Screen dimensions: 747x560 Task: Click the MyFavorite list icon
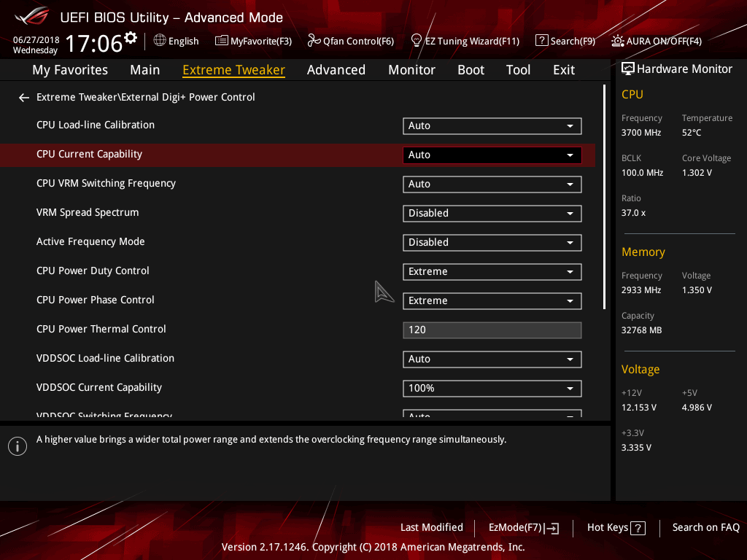(x=222, y=41)
